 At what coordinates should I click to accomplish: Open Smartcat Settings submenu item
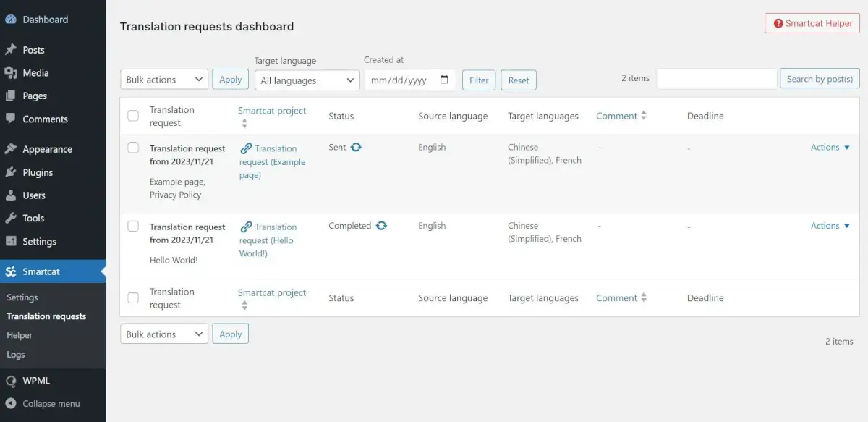point(22,297)
